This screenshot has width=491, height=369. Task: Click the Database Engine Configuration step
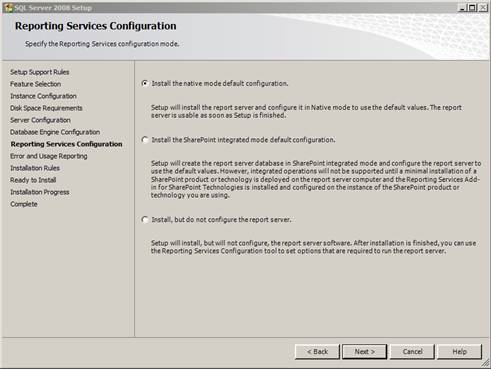(x=55, y=132)
